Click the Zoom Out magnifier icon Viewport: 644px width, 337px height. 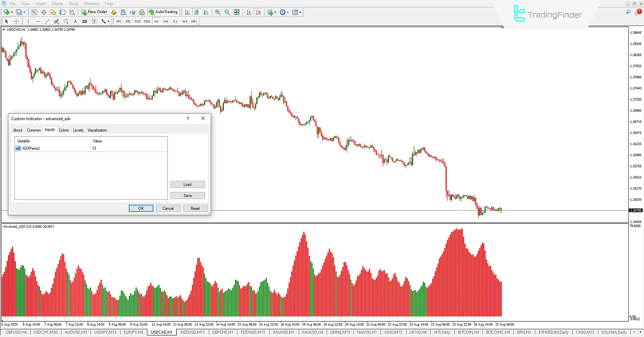(x=227, y=12)
